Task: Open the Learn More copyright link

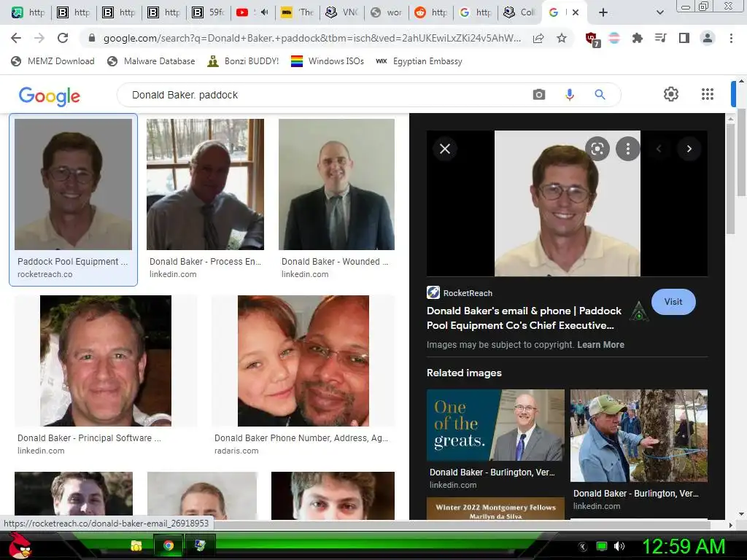Action: click(x=601, y=345)
